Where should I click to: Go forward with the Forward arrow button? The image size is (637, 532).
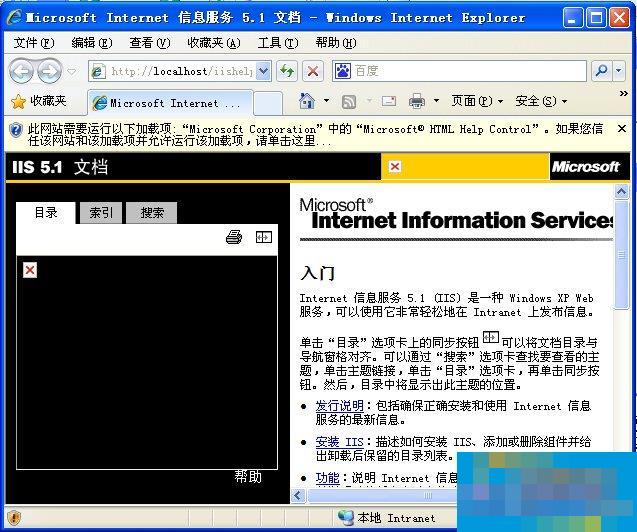tap(50, 71)
